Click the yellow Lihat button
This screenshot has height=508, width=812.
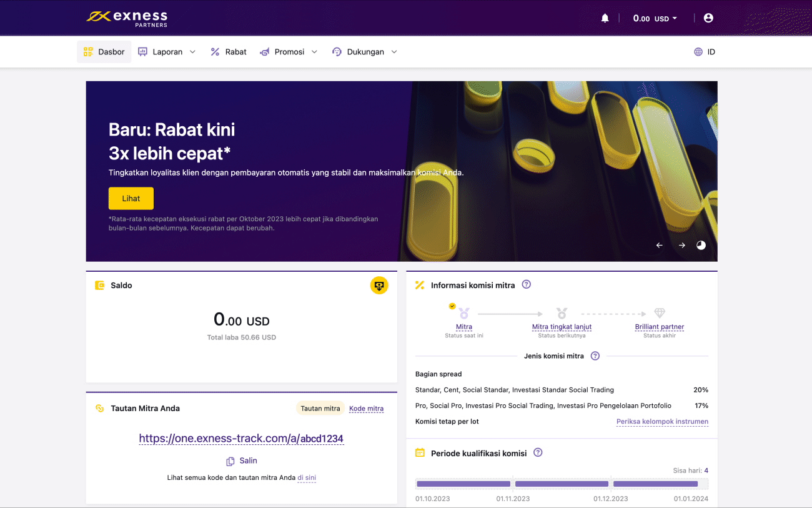click(131, 199)
